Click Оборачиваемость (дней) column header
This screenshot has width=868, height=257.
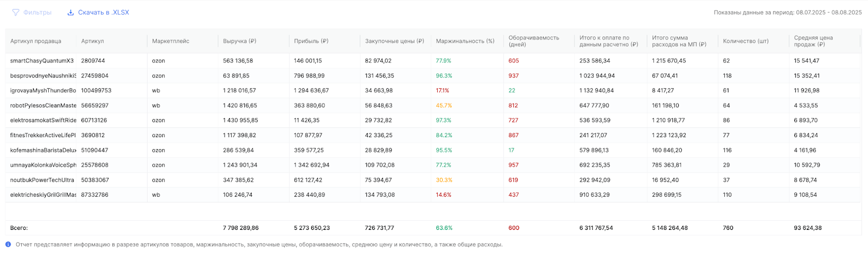coord(533,41)
